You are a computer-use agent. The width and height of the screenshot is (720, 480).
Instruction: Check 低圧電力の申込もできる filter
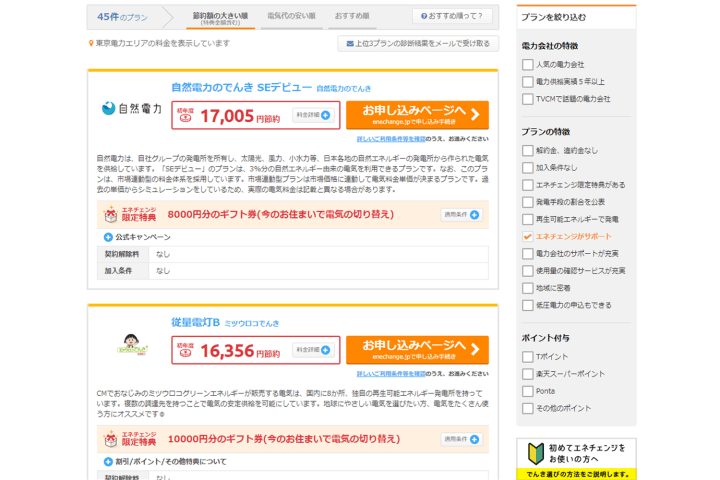[x=528, y=305]
